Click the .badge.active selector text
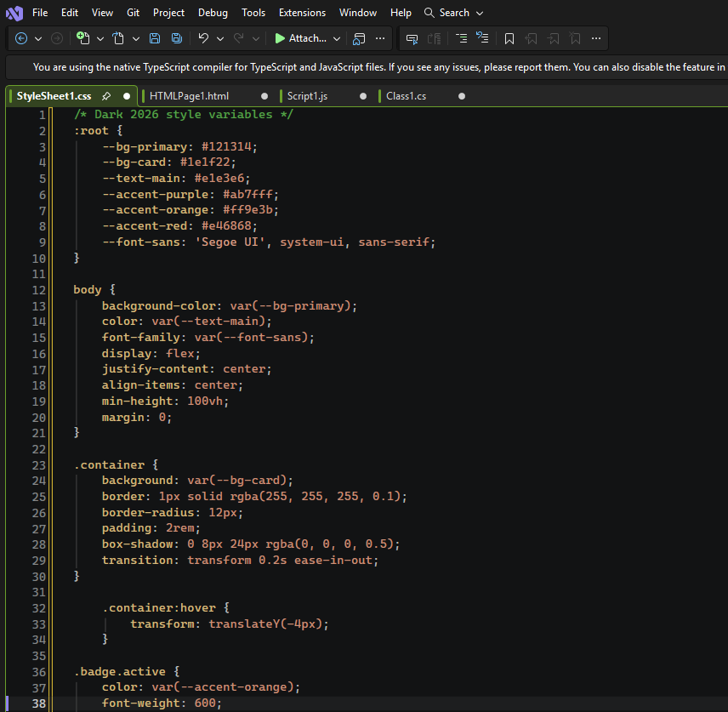728x712 pixels. tap(120, 671)
